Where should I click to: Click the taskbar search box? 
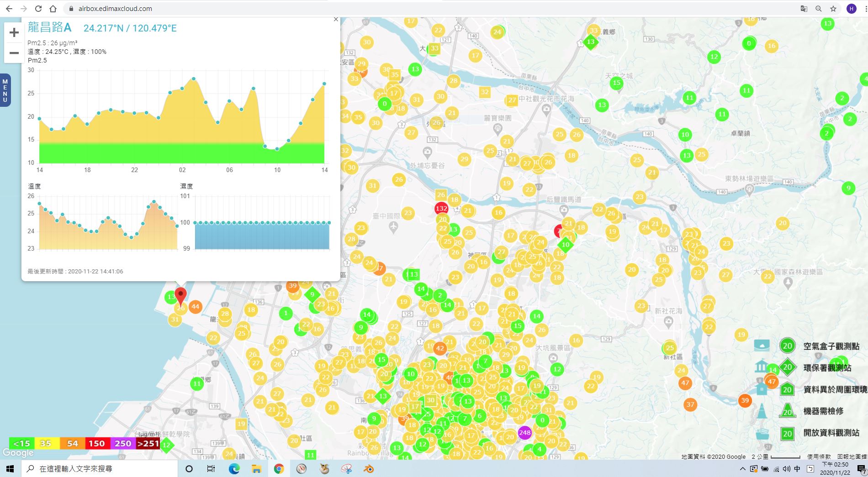99,469
